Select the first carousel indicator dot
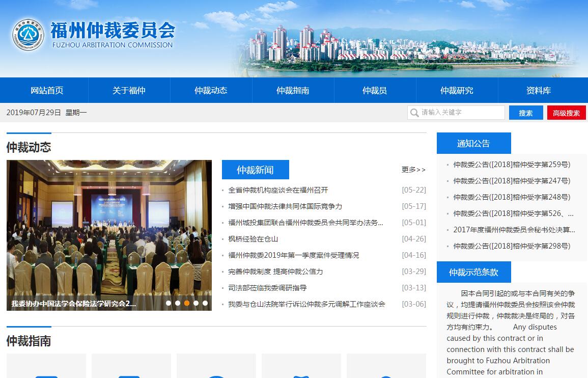588x378 pixels. pyautogui.click(x=169, y=303)
